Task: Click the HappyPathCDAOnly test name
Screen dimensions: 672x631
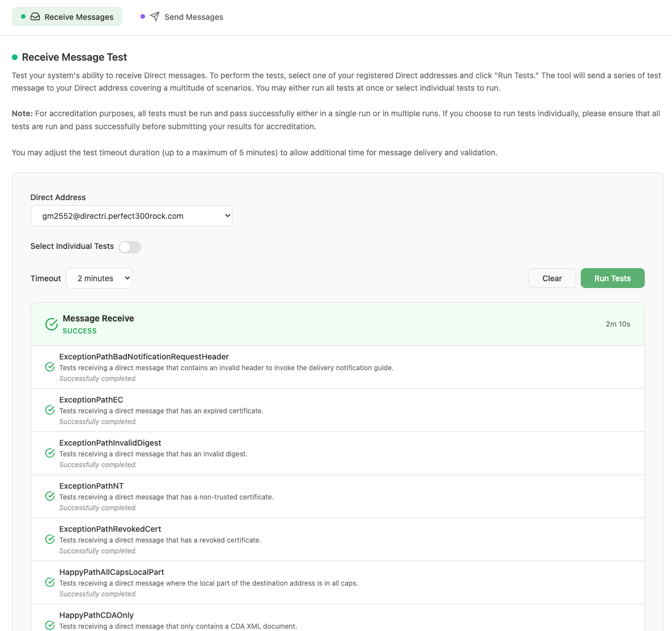Action: click(x=96, y=615)
